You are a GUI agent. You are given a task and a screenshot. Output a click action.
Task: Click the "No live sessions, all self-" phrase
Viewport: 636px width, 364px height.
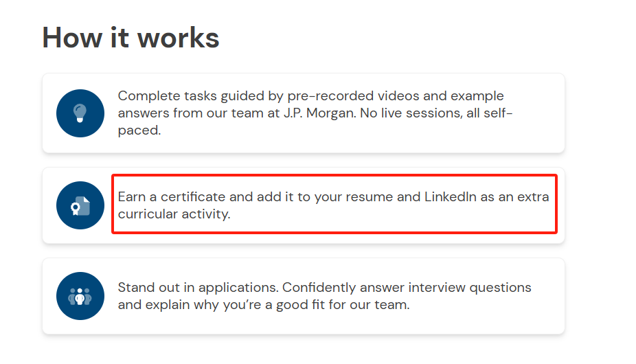point(436,113)
